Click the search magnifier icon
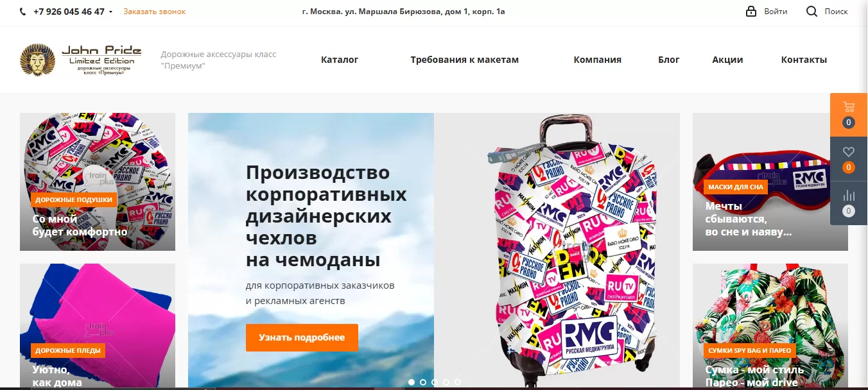Screen dimensions: 868x390 coord(812,12)
